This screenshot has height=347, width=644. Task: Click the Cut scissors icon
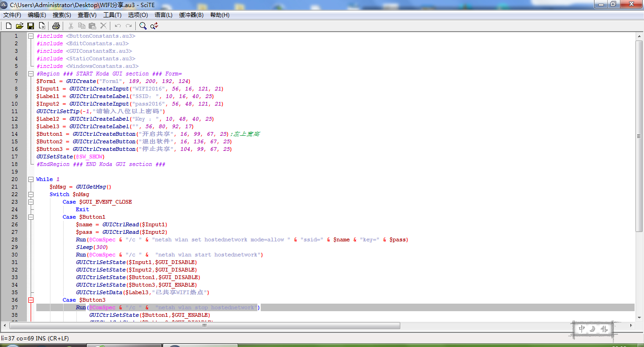click(x=71, y=26)
